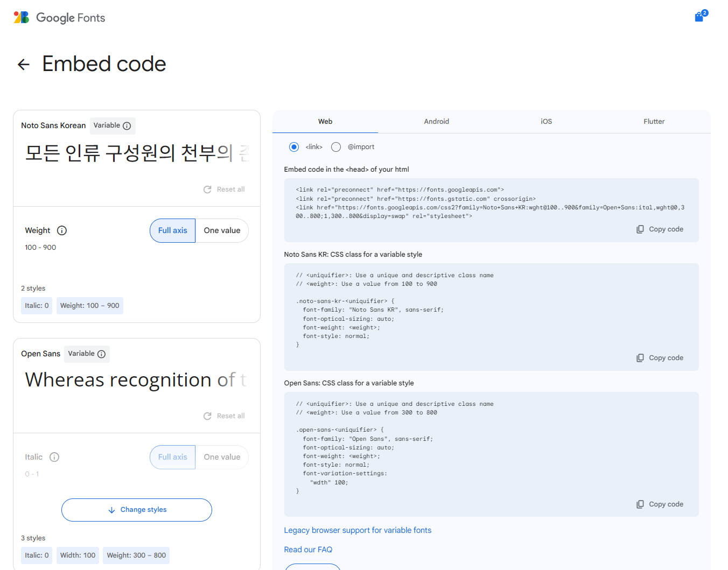Viewport: 728px width, 570px height.
Task: Click Reset all for Noto Sans Korean
Action: pos(224,189)
